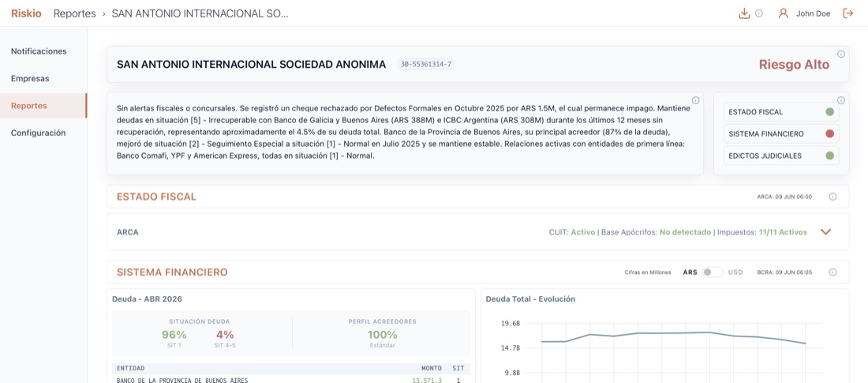Log out using the exit icon
The image size is (868, 383).
coord(848,13)
